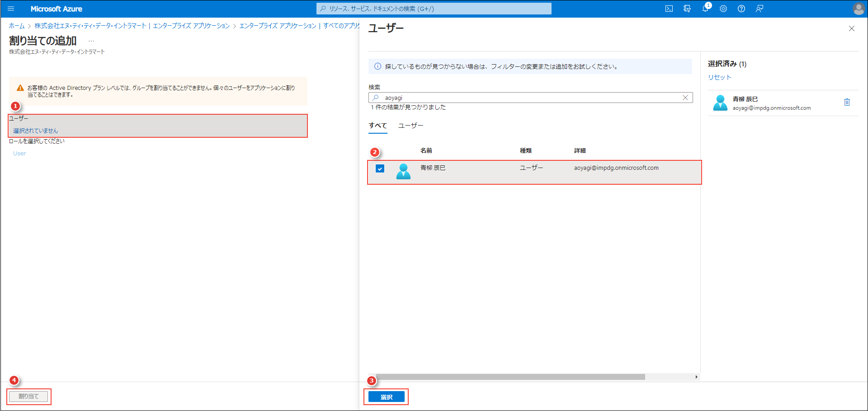Click the リセット link
Viewport: 868px width, 411px height.
[719, 77]
